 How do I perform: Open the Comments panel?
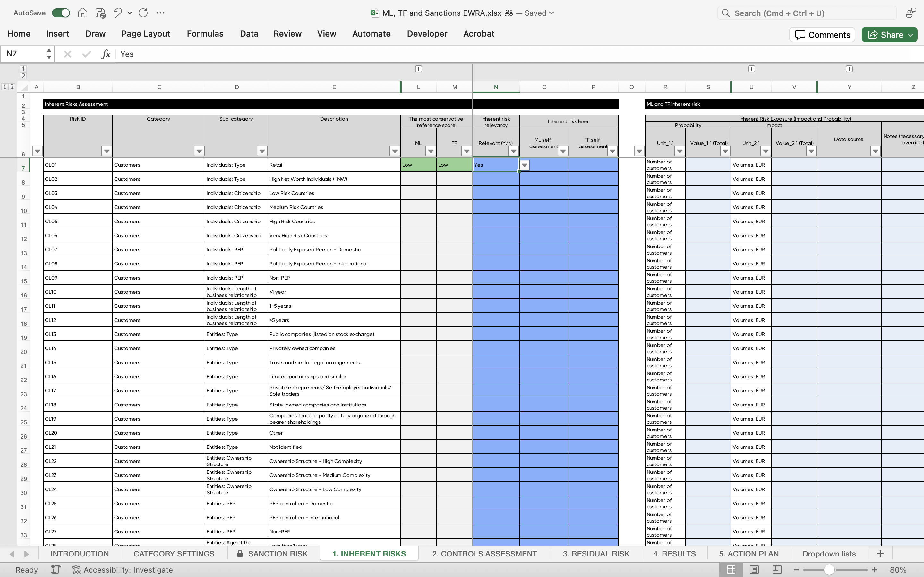point(821,34)
